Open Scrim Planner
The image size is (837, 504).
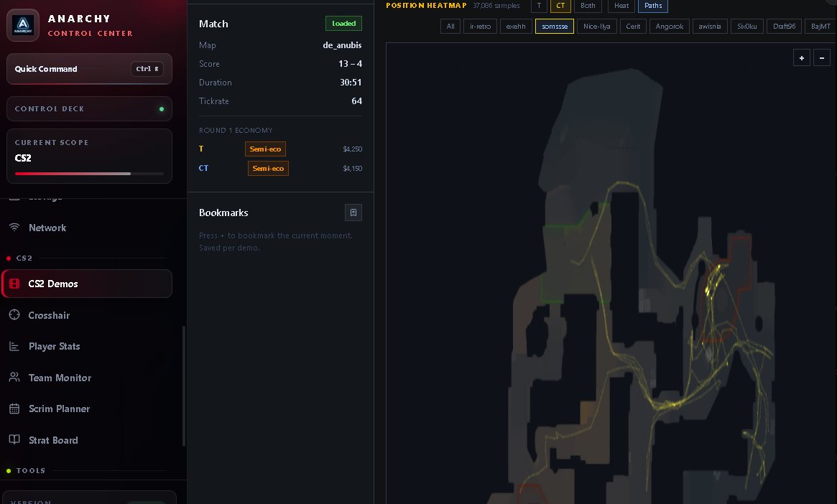pyautogui.click(x=89, y=409)
